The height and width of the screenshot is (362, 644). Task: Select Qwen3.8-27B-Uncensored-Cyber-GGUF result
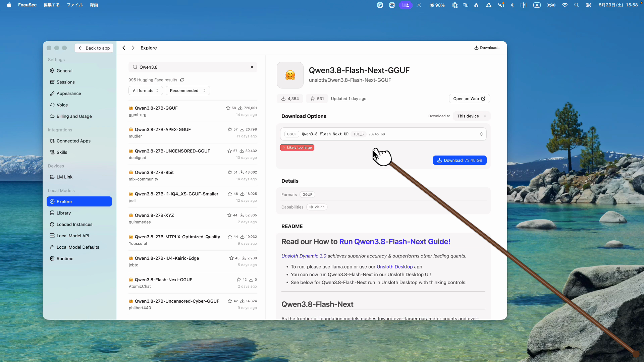193,304
